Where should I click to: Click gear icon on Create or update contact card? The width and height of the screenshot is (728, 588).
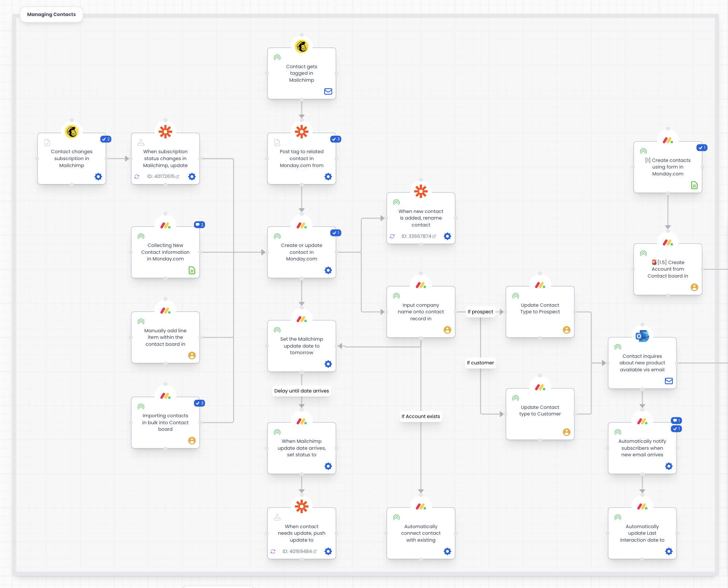328,270
